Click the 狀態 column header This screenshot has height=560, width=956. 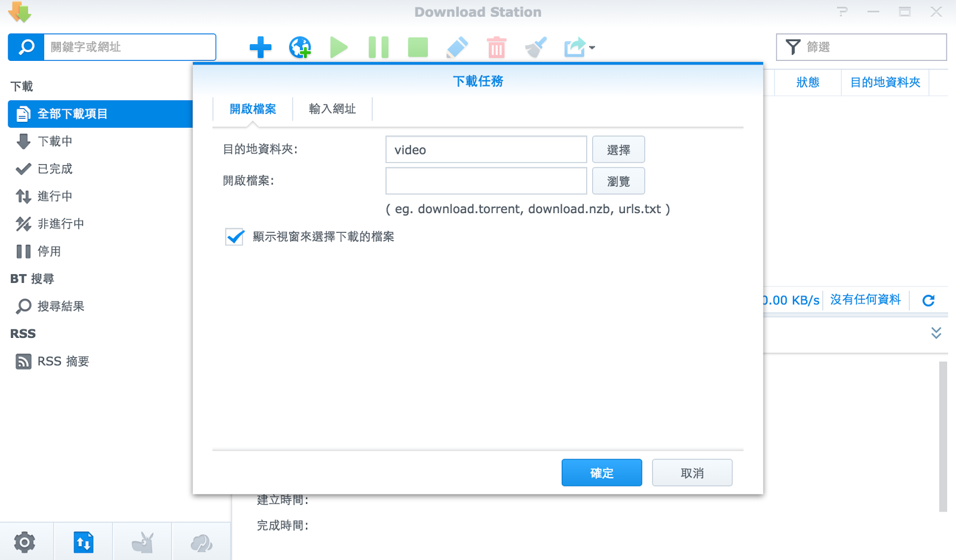(x=808, y=82)
